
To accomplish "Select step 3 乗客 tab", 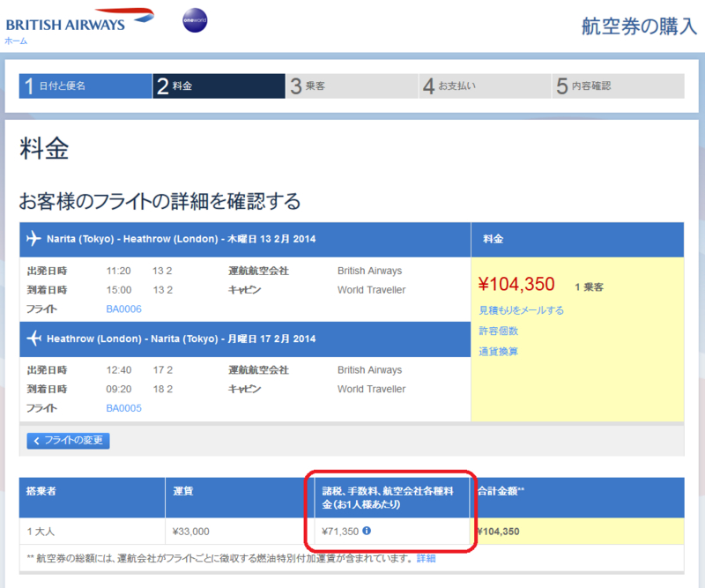I will (x=352, y=86).
